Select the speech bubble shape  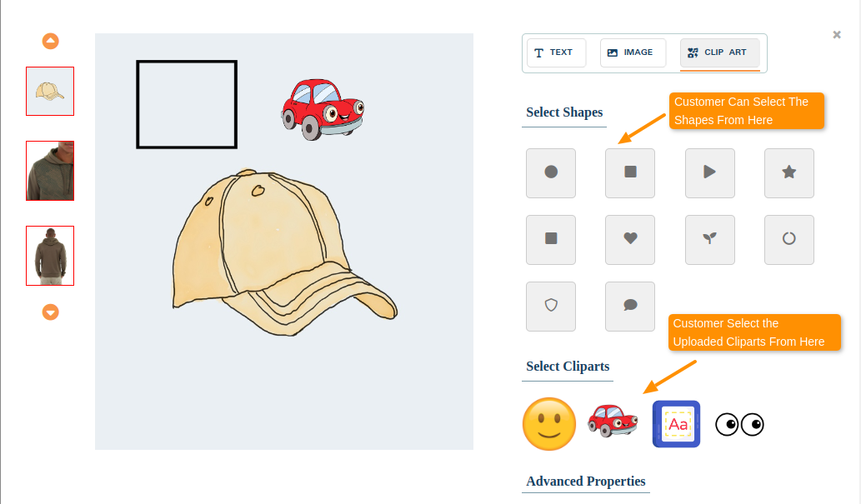[629, 306]
